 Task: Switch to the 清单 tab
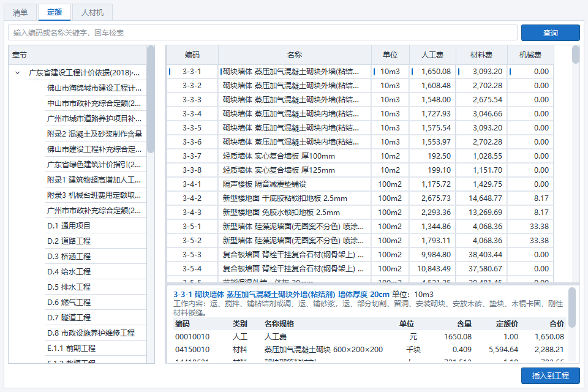pyautogui.click(x=20, y=13)
